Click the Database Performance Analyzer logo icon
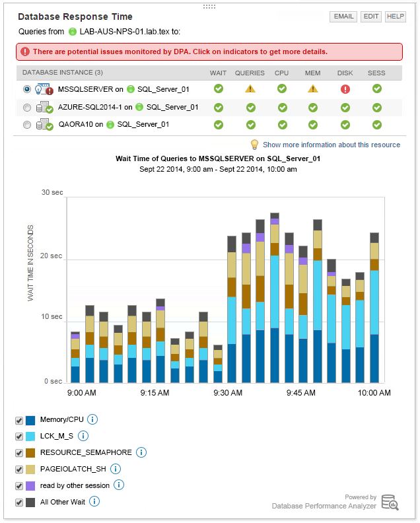Screen dimensions: 420x523 pyautogui.click(x=390, y=503)
